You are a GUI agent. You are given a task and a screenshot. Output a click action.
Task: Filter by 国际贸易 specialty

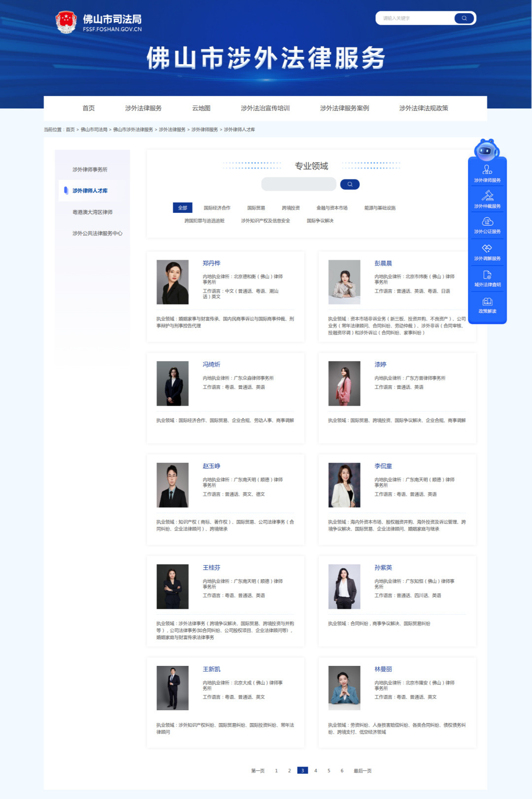click(256, 208)
